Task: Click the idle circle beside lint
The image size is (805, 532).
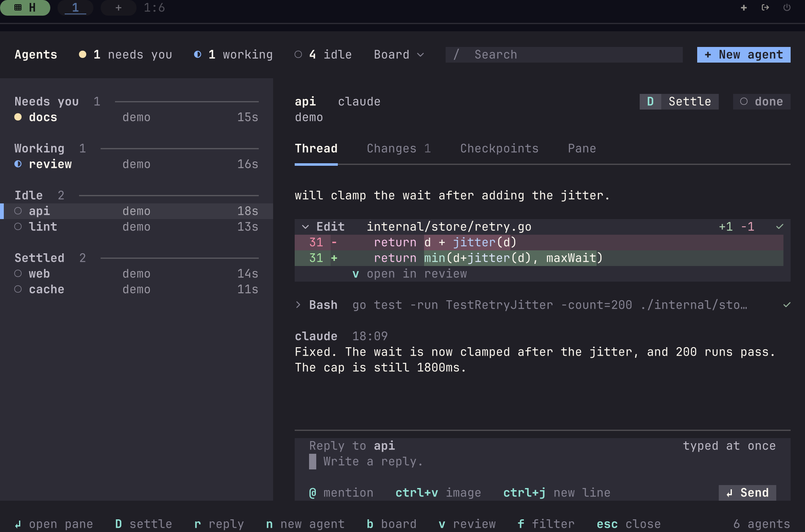Action: 18,227
